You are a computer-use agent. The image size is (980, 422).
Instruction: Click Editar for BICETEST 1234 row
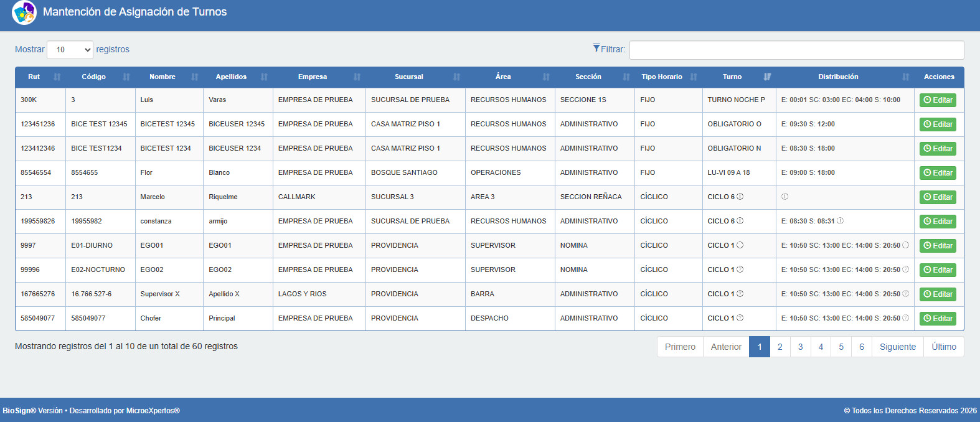(x=938, y=149)
